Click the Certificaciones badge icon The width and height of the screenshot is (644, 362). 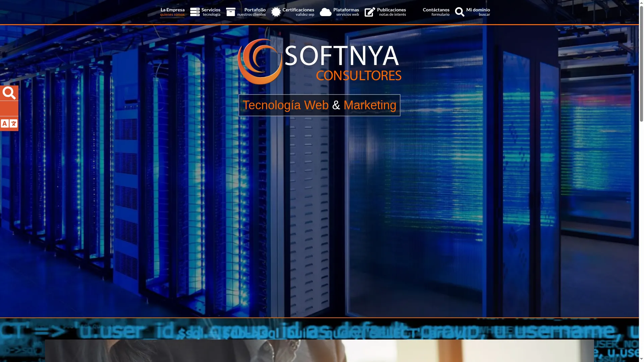[x=276, y=12]
